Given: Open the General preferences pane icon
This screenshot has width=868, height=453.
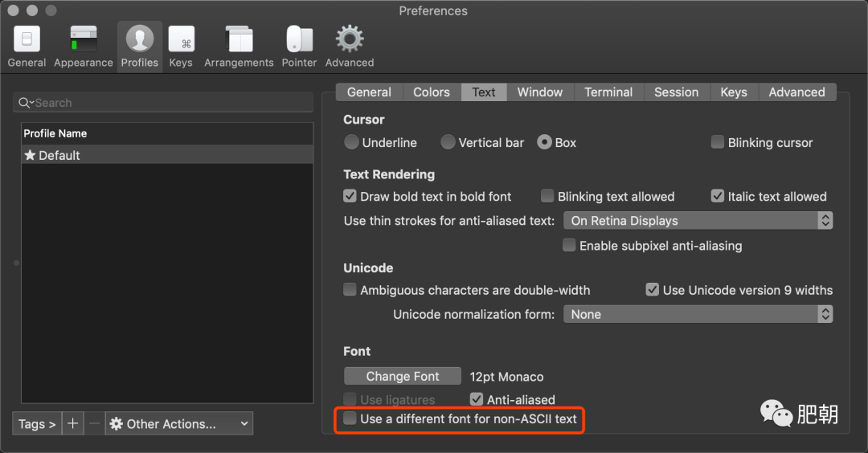Looking at the screenshot, I should [x=27, y=39].
